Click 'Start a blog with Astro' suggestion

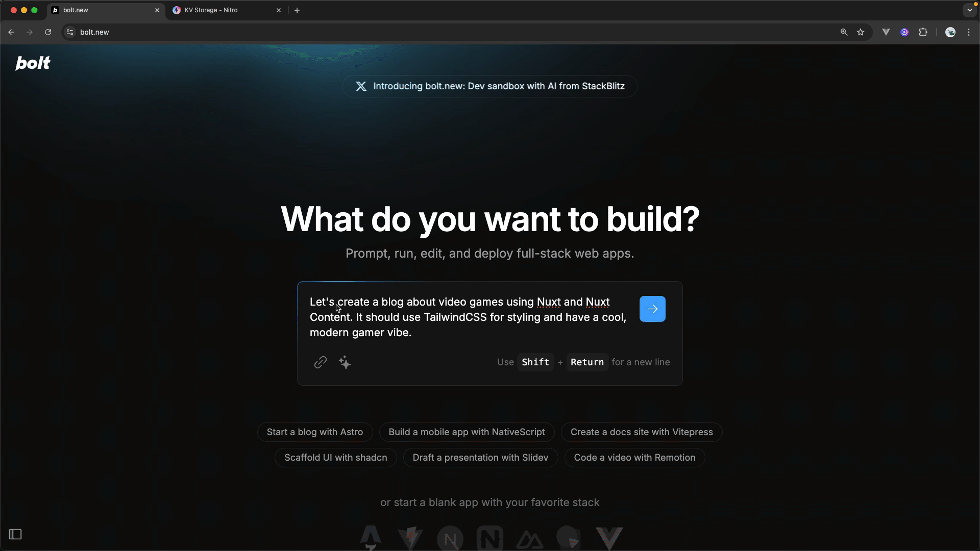click(x=315, y=432)
